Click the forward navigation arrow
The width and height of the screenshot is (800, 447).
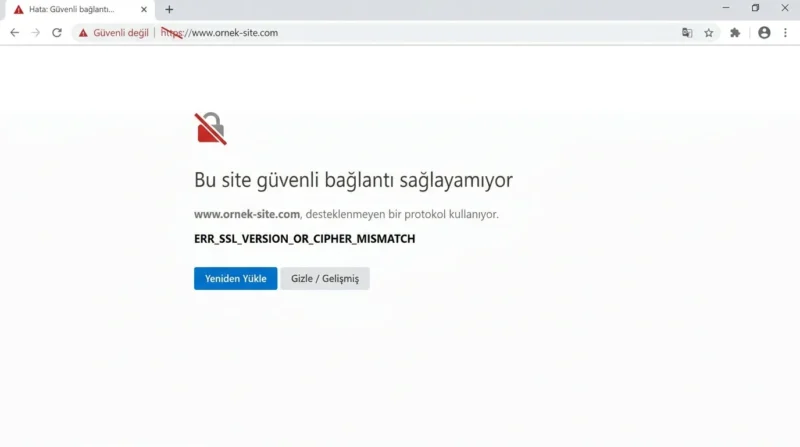point(35,33)
